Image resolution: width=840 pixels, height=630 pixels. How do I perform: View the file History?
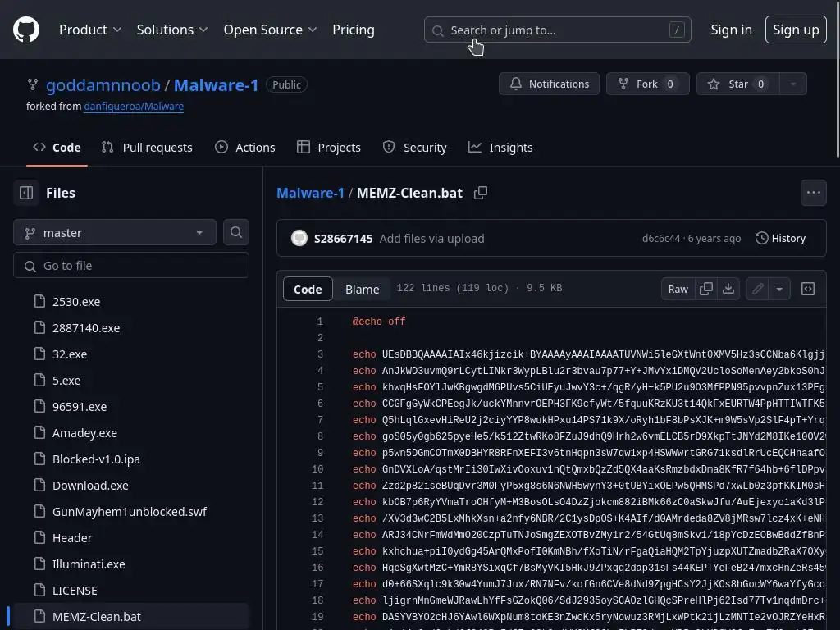pyautogui.click(x=781, y=239)
